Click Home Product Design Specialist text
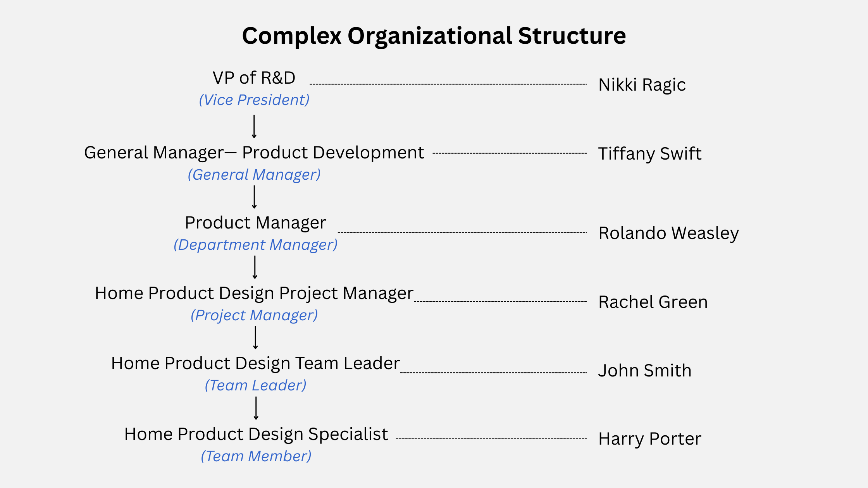This screenshot has width=868, height=488. coord(256,434)
